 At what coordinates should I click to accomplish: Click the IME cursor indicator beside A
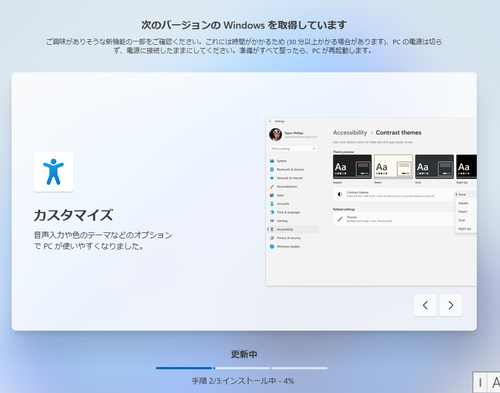coord(480,383)
